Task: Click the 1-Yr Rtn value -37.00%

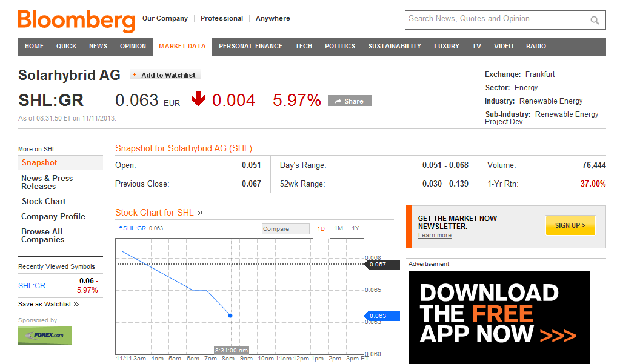Action: point(592,184)
